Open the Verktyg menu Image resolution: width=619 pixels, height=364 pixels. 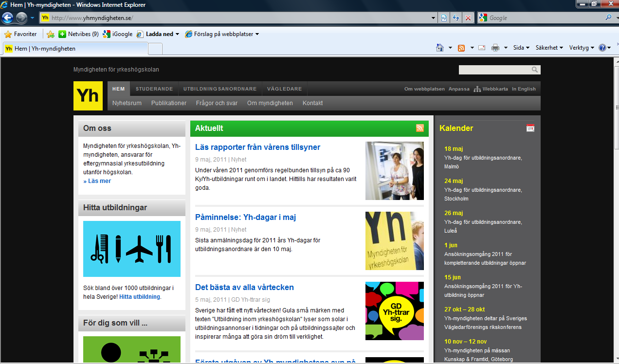tap(582, 48)
